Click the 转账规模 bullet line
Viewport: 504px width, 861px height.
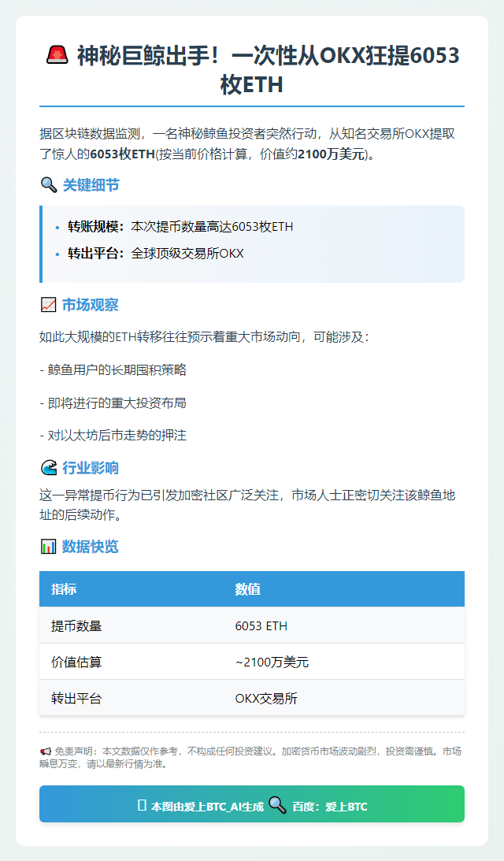[180, 227]
